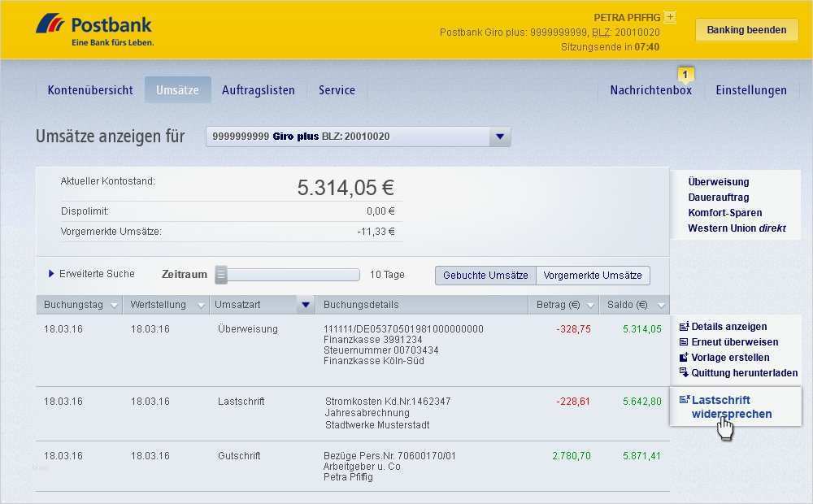
Task: Open the Service tab
Action: coord(337,90)
